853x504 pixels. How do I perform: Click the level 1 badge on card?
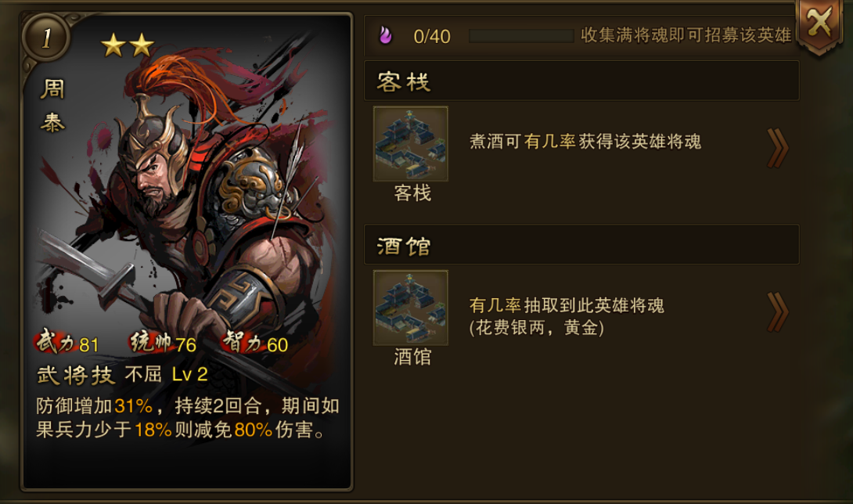[x=46, y=38]
